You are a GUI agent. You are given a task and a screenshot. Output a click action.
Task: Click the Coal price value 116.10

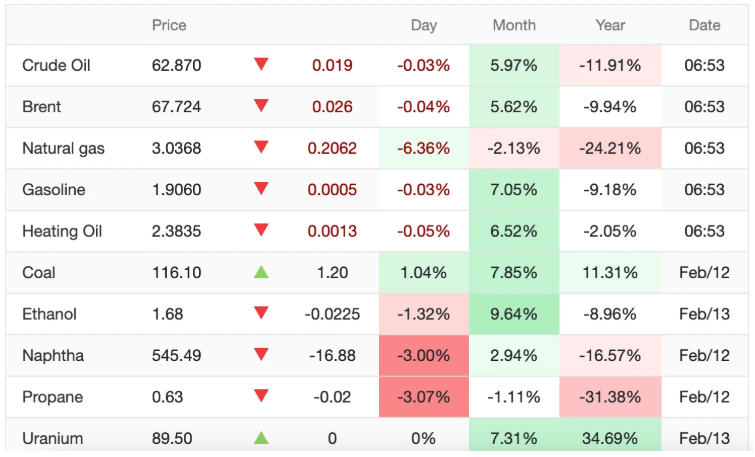[x=179, y=273]
